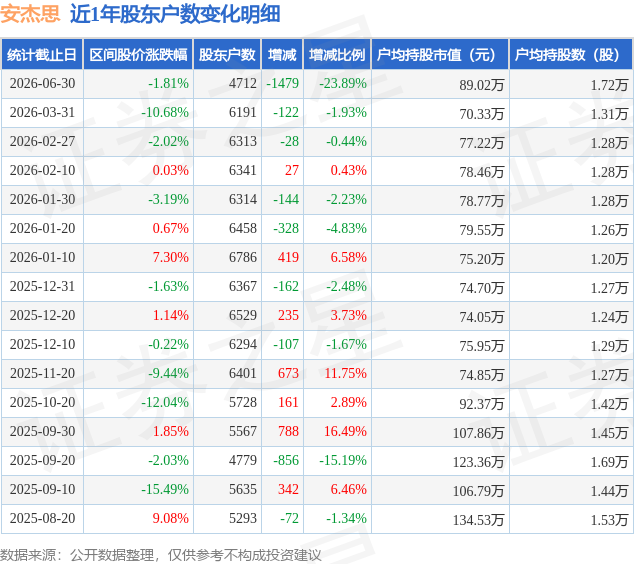
Task: Select the 2025-09-20 date cell
Action: pos(42,460)
